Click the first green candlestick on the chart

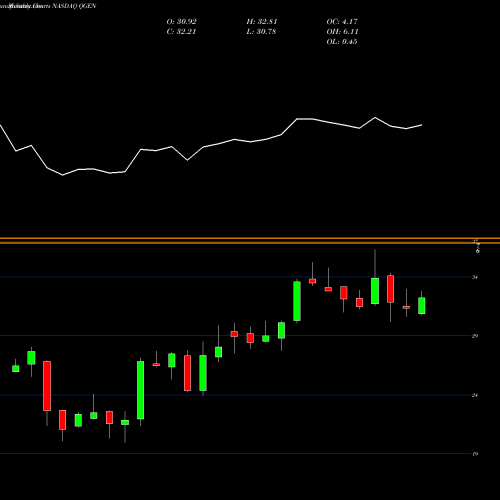click(16, 368)
